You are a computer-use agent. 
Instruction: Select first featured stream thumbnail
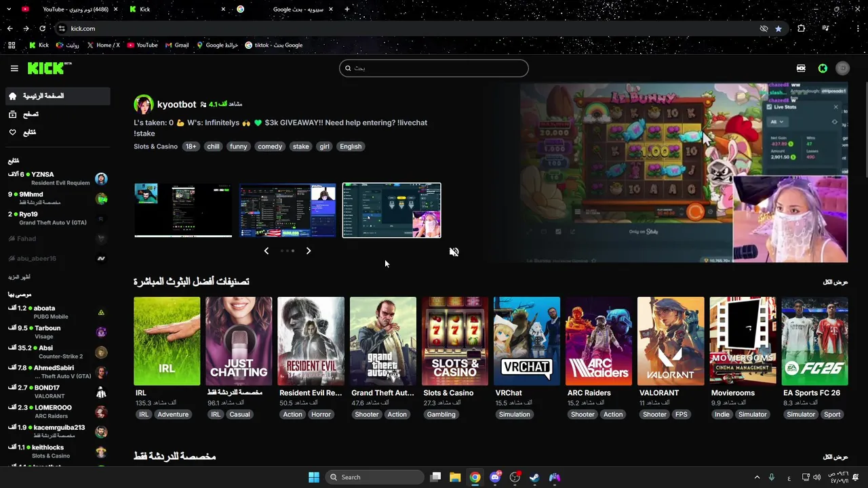click(183, 210)
